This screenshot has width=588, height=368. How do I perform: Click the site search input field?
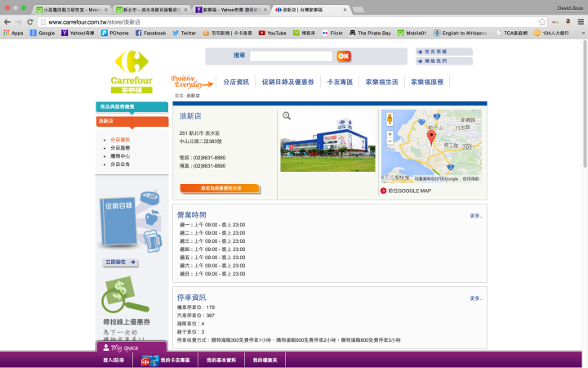point(291,56)
